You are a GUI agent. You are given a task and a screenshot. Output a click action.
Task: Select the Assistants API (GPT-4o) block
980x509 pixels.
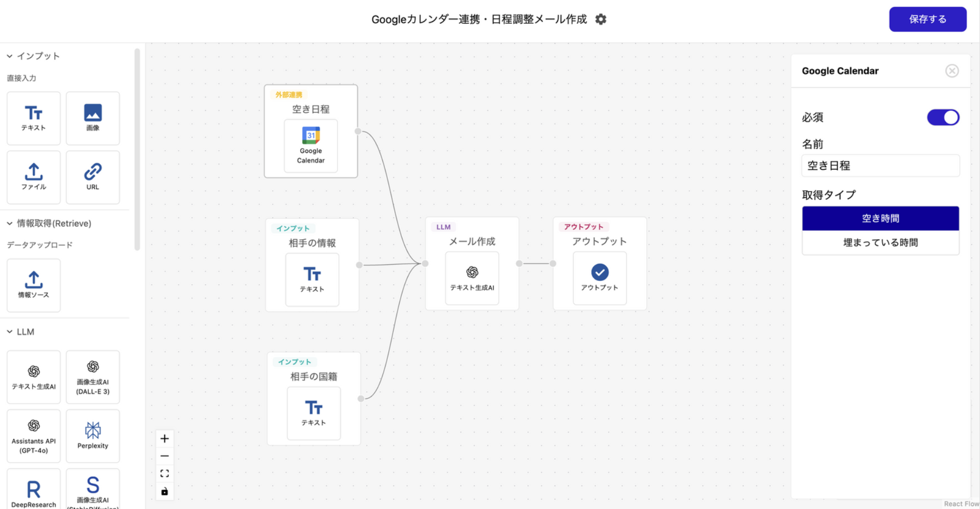[x=34, y=436]
